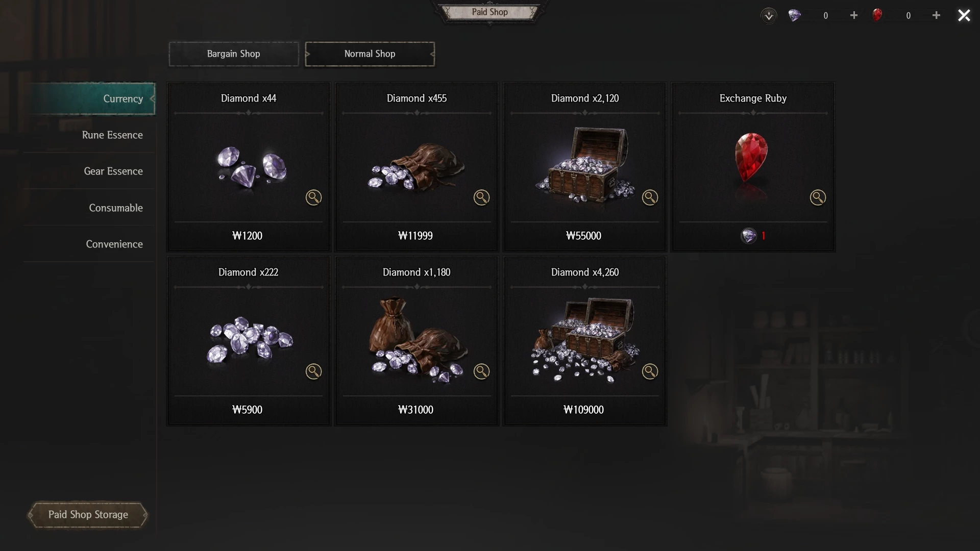Screen dimensions: 980x551
Task: Open Paid Shop Storage
Action: coord(88,515)
